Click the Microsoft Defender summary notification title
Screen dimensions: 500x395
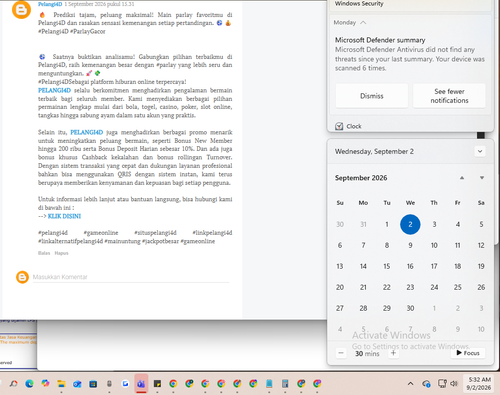tap(380, 40)
